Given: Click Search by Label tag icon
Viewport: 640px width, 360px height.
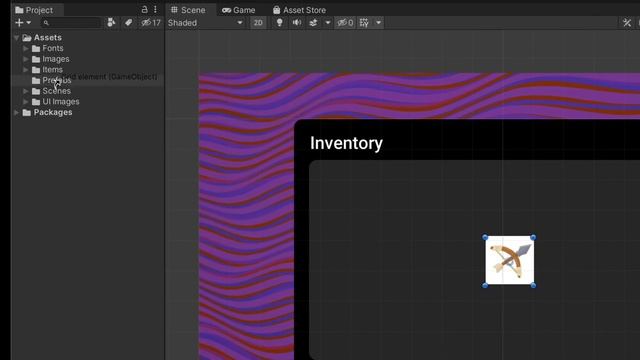Looking at the screenshot, I should [128, 23].
